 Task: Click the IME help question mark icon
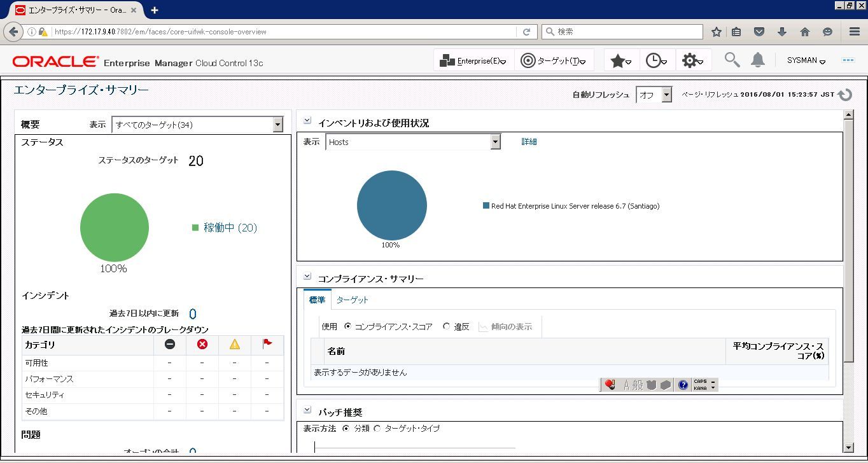point(683,385)
